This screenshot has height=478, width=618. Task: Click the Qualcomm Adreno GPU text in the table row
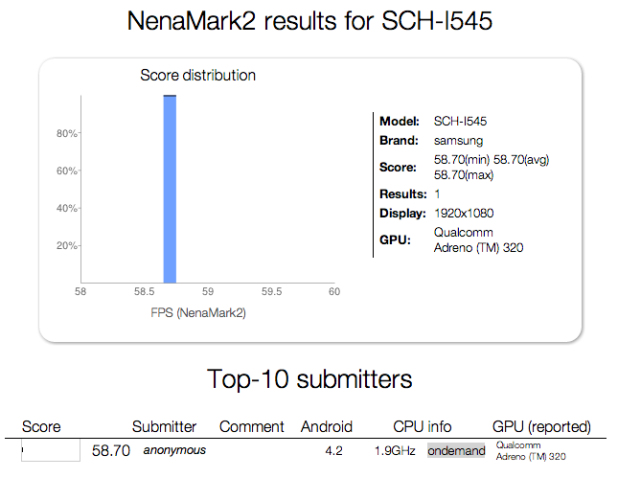pos(530,451)
